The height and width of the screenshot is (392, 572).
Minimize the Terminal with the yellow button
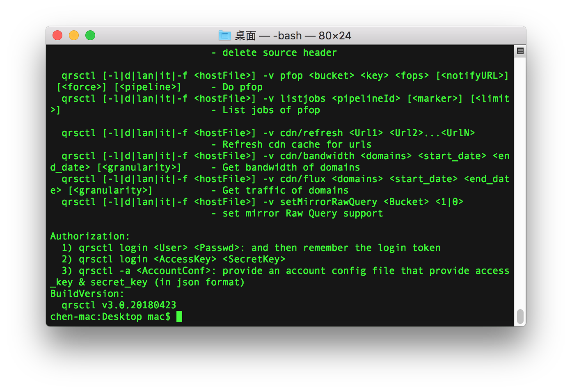pyautogui.click(x=74, y=36)
